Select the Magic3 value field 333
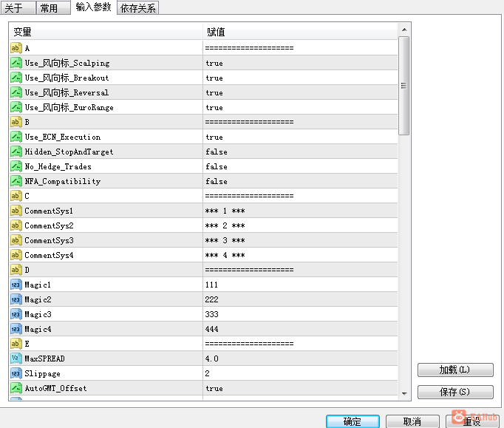 coord(300,314)
